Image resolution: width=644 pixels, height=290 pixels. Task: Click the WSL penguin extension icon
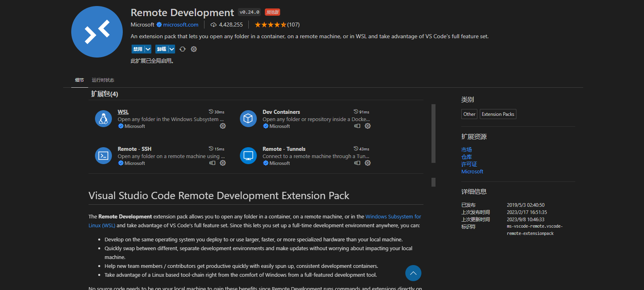(x=103, y=119)
